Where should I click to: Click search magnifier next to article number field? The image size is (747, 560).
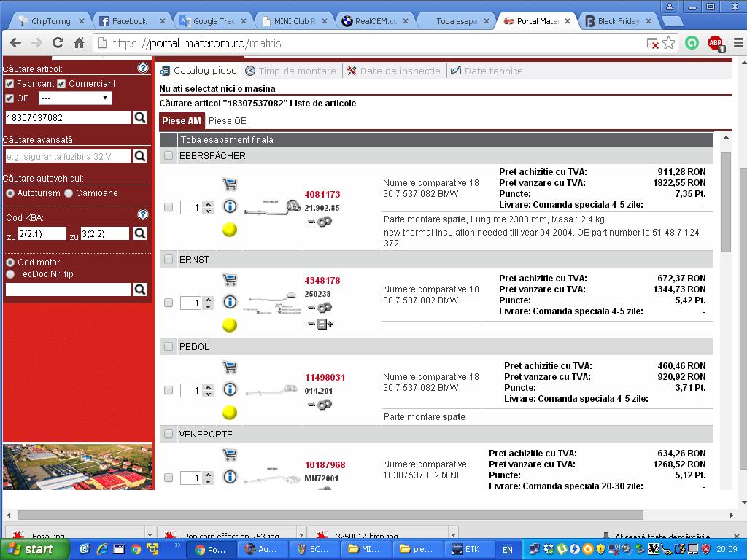point(140,117)
